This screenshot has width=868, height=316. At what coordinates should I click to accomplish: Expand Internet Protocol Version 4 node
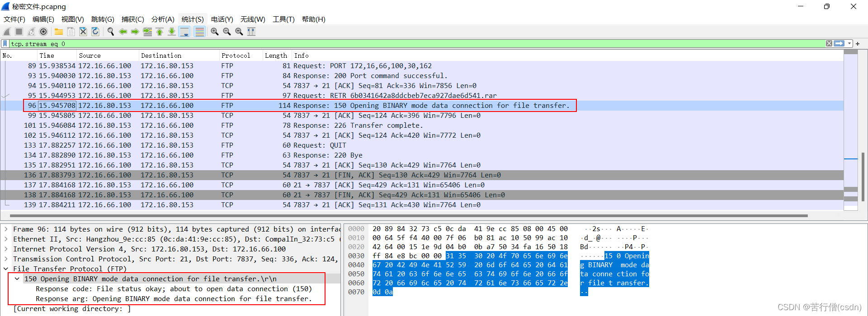tap(6, 249)
